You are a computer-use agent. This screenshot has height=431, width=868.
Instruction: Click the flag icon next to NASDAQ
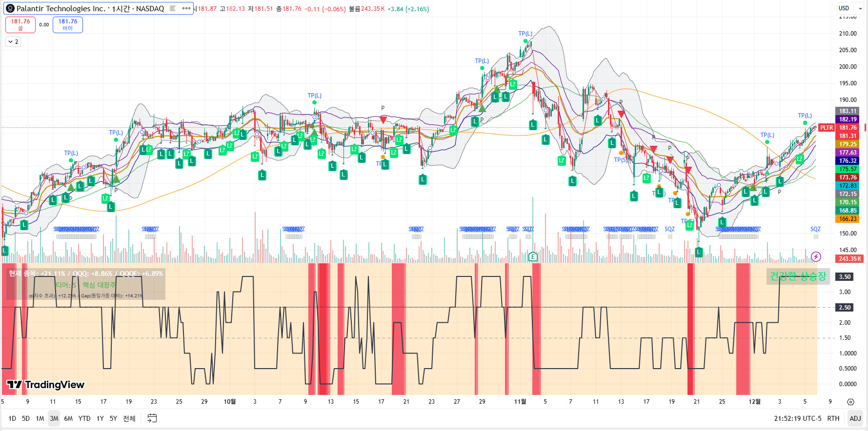pos(173,8)
